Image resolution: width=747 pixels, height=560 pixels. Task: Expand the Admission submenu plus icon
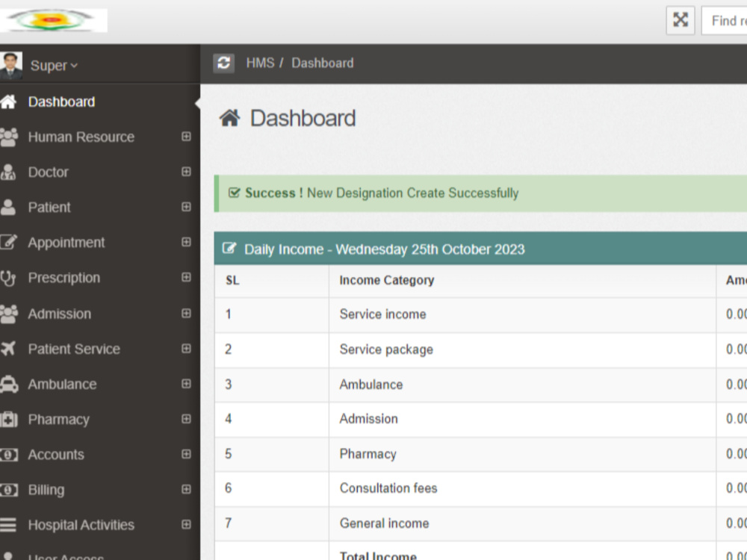[x=186, y=314]
